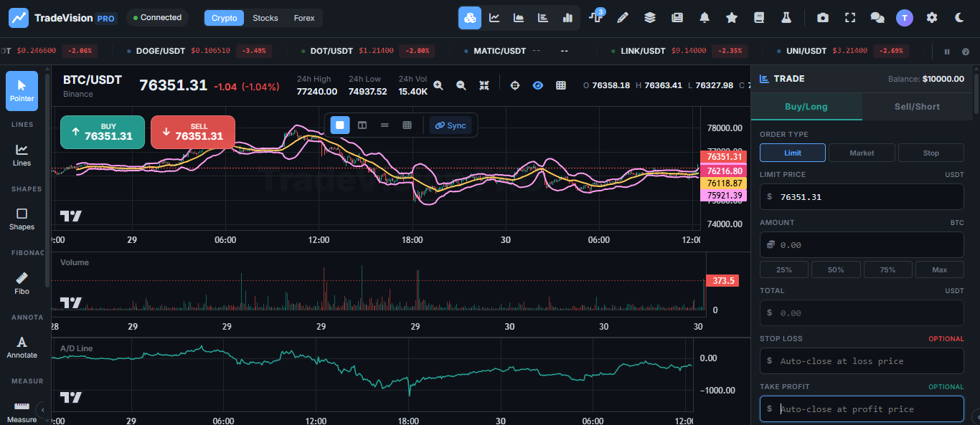Set amount to 50%
Image resolution: width=980 pixels, height=425 pixels.
coord(836,269)
